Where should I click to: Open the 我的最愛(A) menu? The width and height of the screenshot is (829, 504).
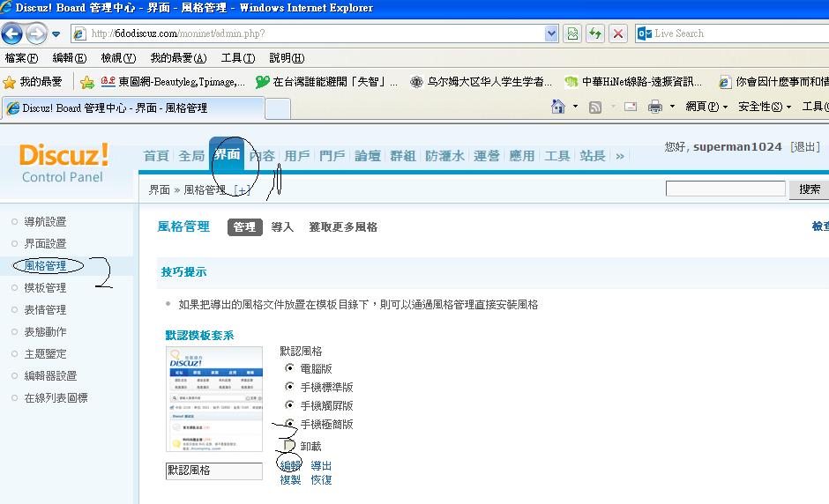click(178, 58)
